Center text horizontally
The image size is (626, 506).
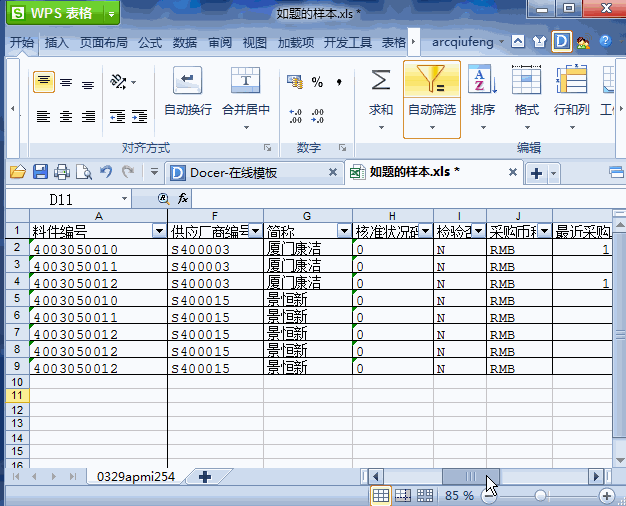tap(66, 116)
